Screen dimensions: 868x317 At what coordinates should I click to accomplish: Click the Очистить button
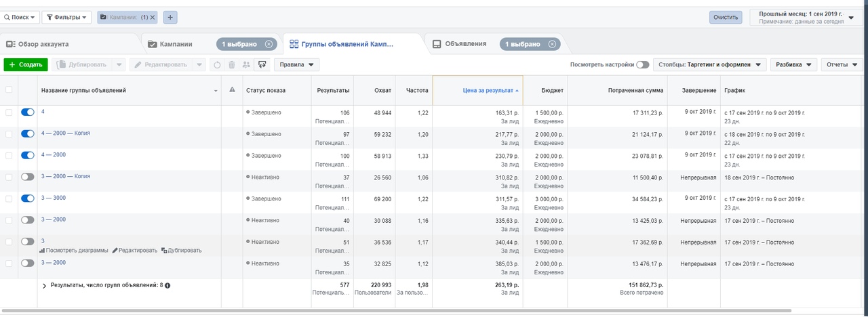[x=726, y=17]
